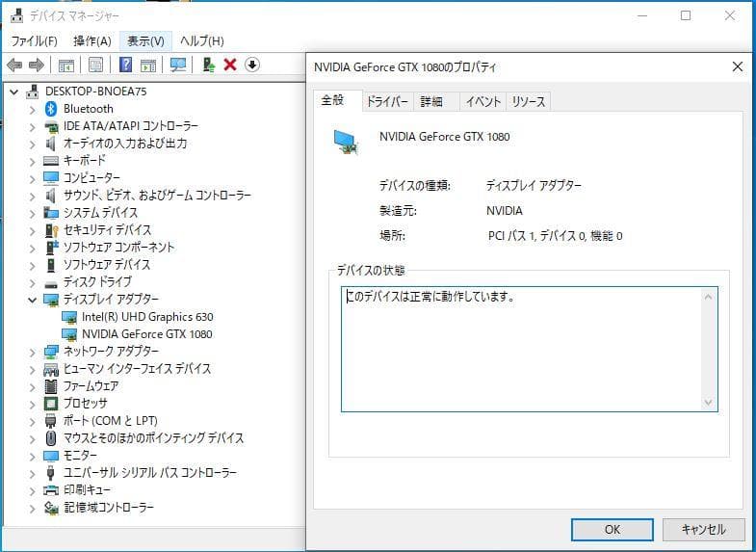Click the update driver toolbar icon
Screen dimensions: 756x552
(x=208, y=65)
